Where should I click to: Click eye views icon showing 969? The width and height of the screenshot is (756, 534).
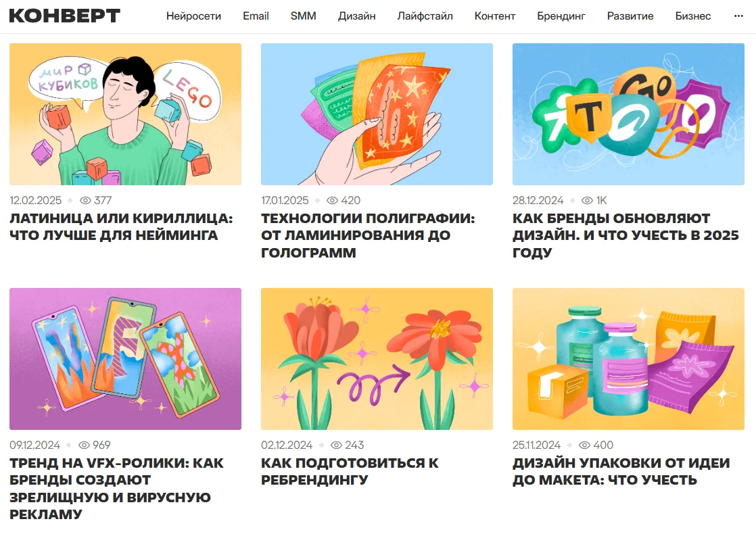(x=85, y=445)
